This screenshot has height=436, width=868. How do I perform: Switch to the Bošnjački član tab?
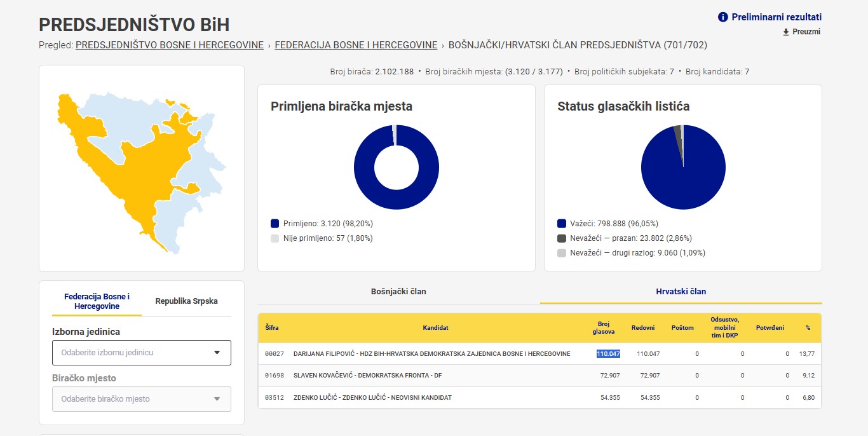(x=398, y=292)
